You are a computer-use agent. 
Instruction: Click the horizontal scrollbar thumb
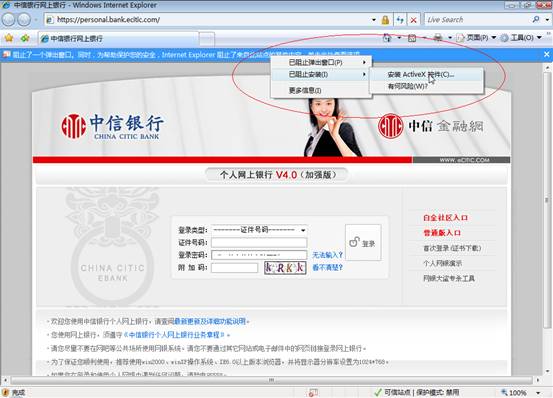coord(271,380)
